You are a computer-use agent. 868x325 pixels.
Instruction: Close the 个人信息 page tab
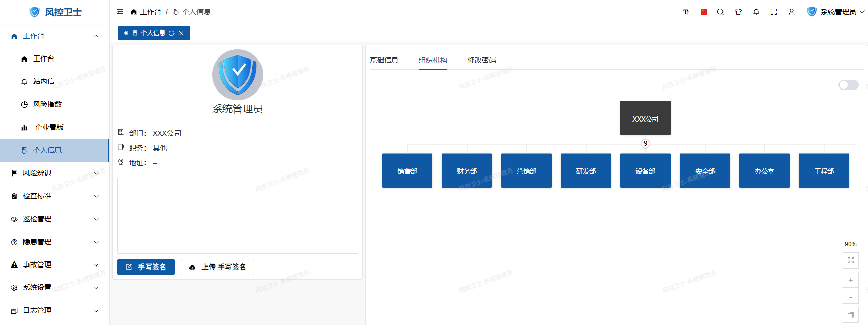click(181, 33)
